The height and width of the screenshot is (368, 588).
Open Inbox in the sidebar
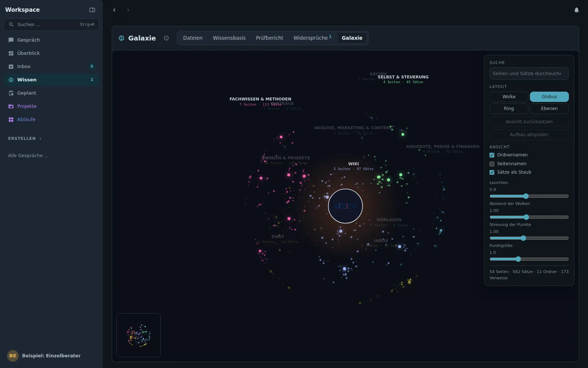tap(51, 66)
